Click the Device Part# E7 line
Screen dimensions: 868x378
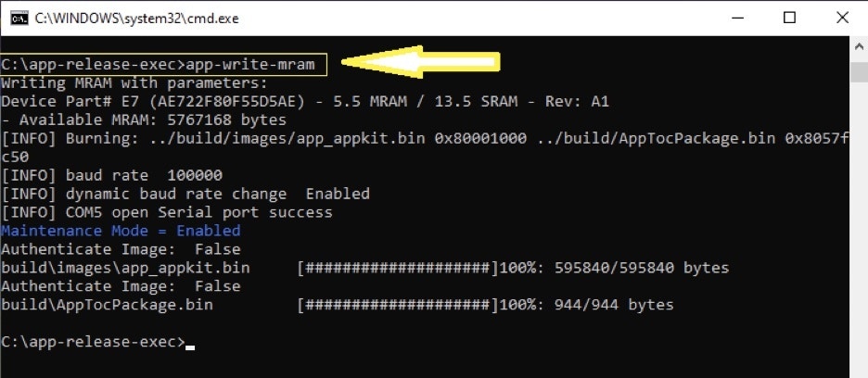[x=305, y=102]
